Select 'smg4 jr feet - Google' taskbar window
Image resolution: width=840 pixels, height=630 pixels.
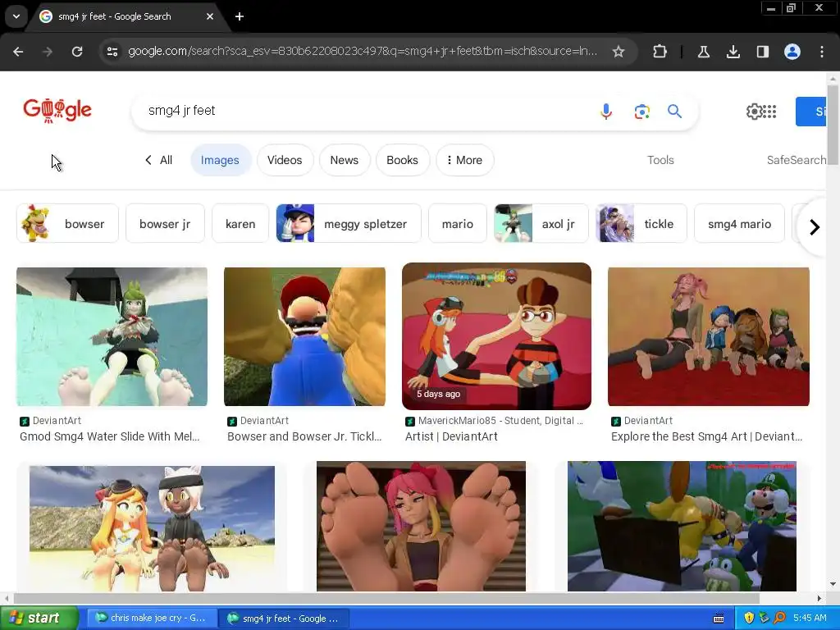[284, 619]
